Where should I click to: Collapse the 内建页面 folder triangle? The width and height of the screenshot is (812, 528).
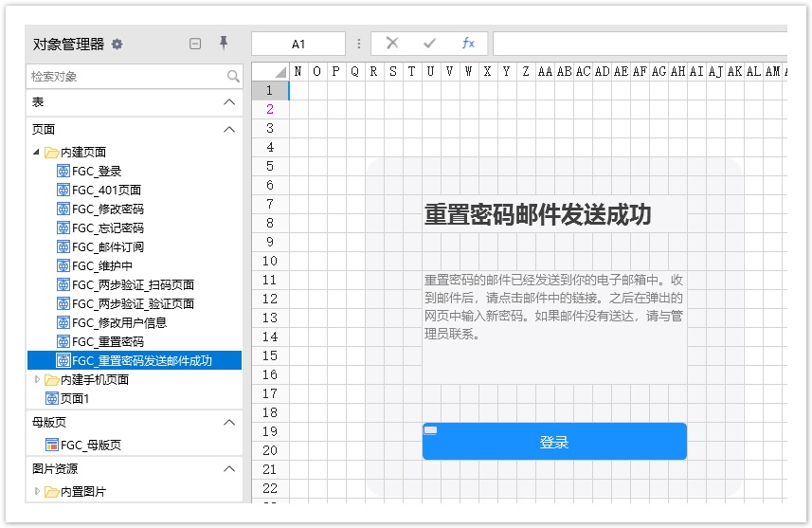click(36, 152)
